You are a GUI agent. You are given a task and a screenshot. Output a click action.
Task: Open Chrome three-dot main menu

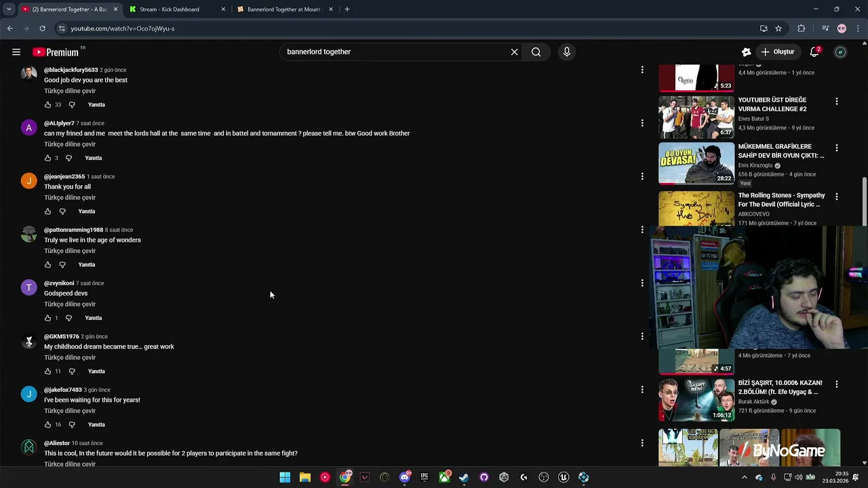858,28
